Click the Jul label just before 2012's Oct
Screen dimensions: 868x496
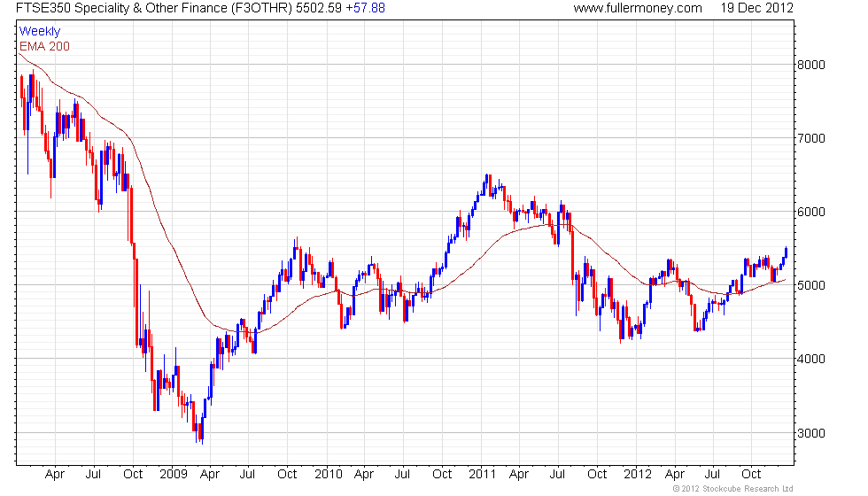click(x=712, y=475)
